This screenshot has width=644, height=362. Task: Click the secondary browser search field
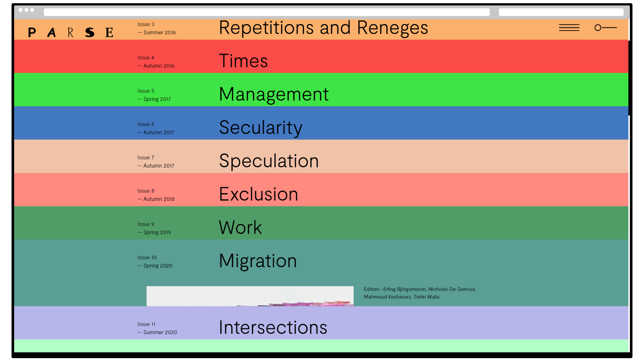561,12
